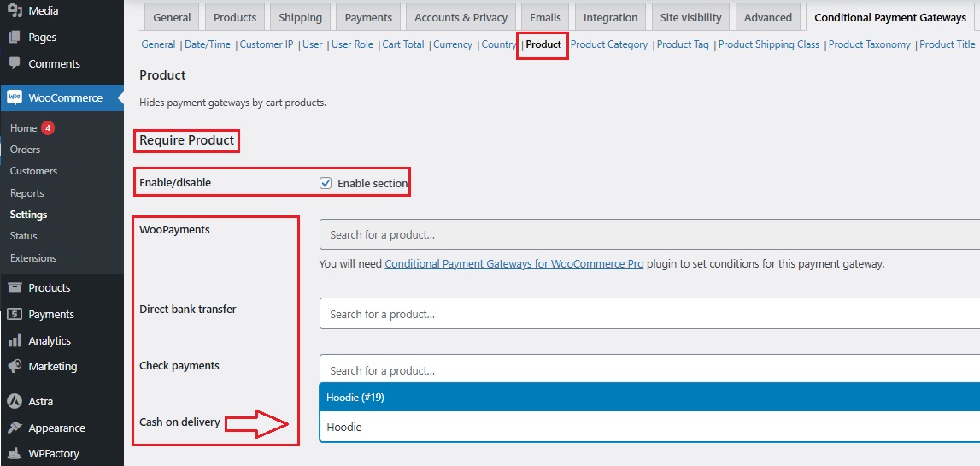Open the Emails settings tab
The height and width of the screenshot is (466, 980).
pos(545,17)
